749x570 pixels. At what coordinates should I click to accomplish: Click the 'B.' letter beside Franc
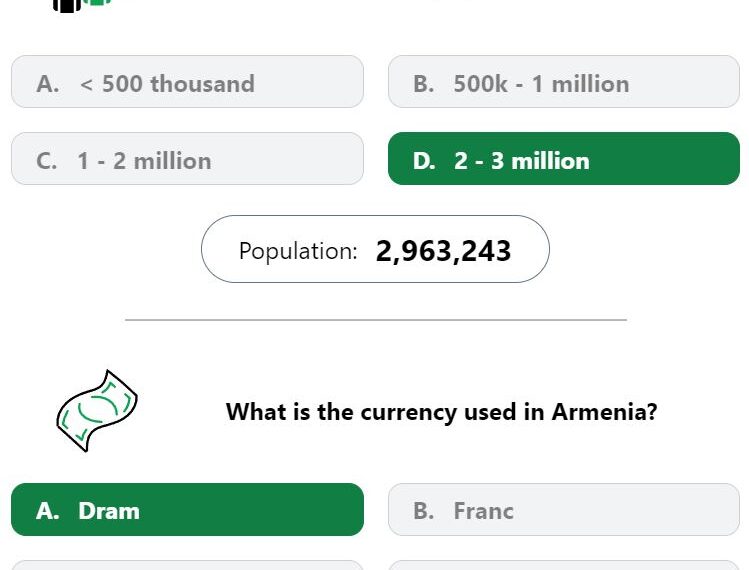click(424, 511)
